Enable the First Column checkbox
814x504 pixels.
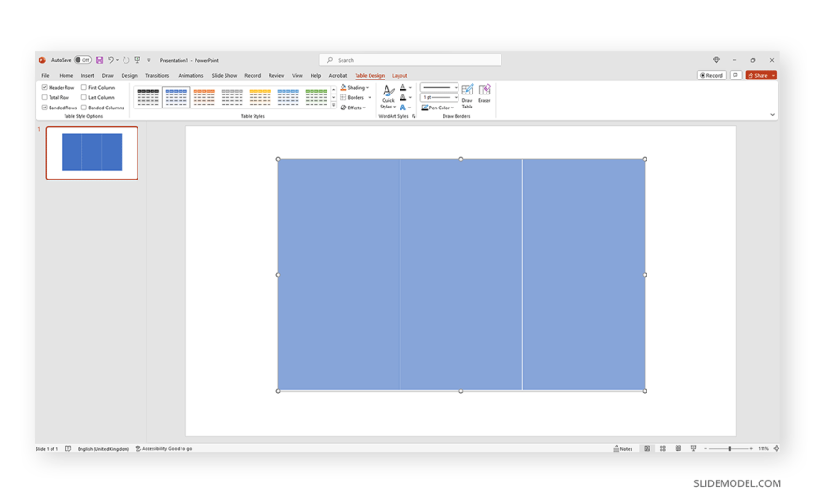[83, 87]
